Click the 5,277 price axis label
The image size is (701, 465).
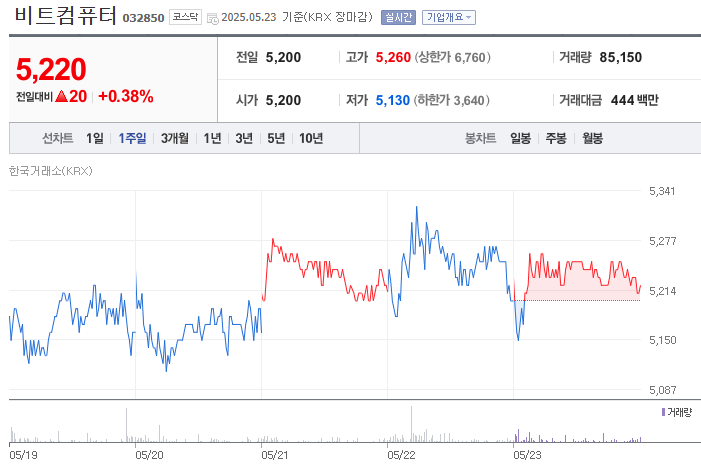[x=663, y=241]
